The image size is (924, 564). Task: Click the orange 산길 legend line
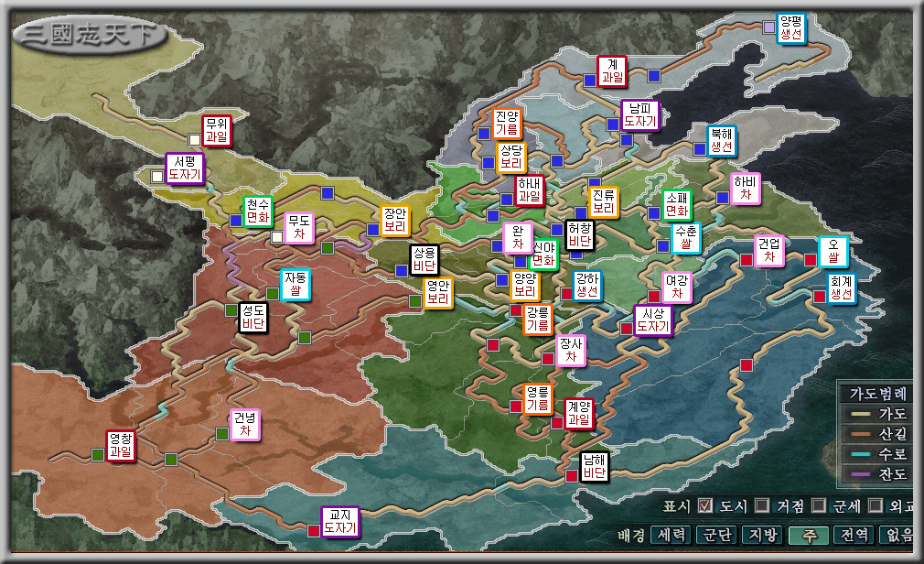point(861,434)
